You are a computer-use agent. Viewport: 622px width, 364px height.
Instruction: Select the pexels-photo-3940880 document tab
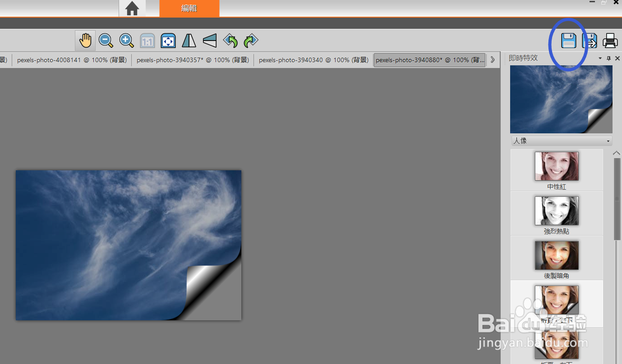click(430, 60)
